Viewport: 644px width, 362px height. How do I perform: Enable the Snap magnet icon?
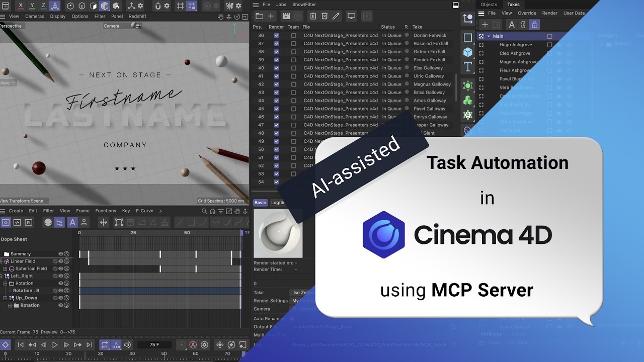pyautogui.click(x=157, y=6)
